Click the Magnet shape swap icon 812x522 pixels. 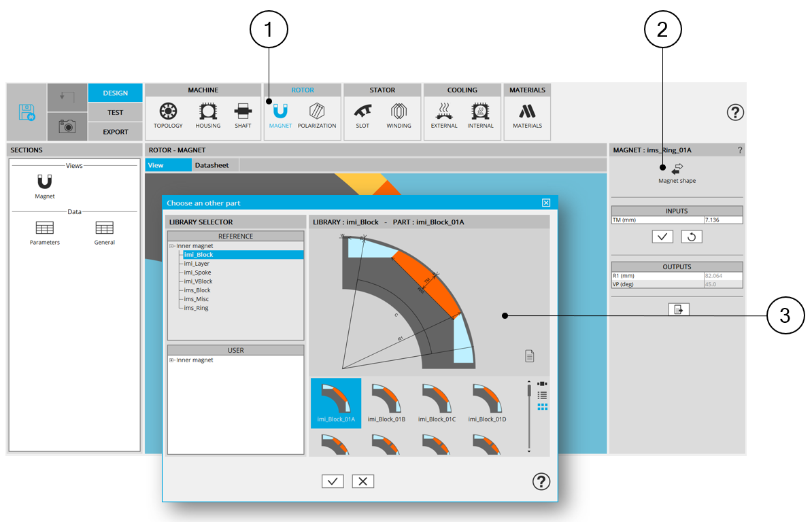[x=677, y=169]
